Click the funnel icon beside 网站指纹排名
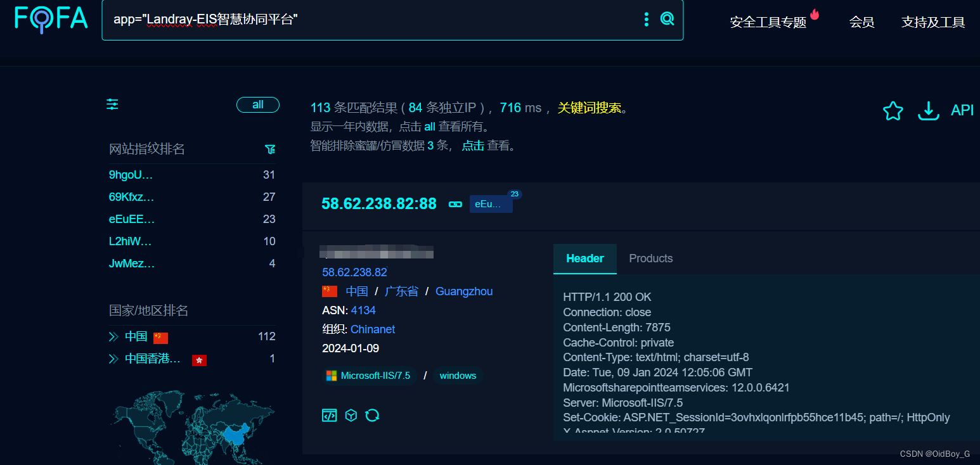This screenshot has width=980, height=465. (x=269, y=150)
